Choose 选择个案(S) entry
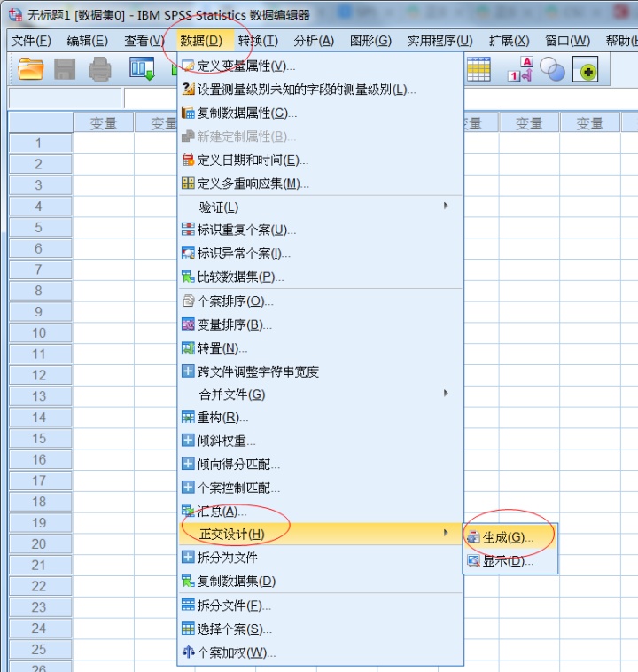 (320, 629)
